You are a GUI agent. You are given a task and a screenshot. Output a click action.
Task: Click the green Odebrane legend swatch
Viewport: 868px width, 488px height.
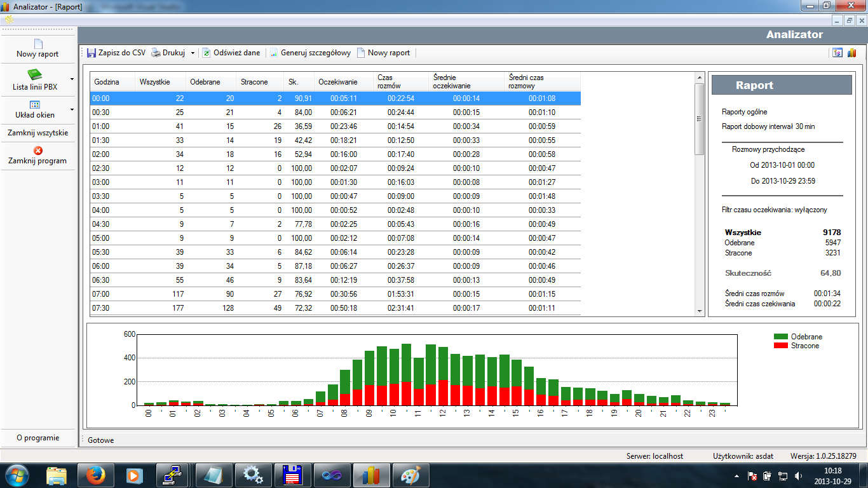point(781,337)
